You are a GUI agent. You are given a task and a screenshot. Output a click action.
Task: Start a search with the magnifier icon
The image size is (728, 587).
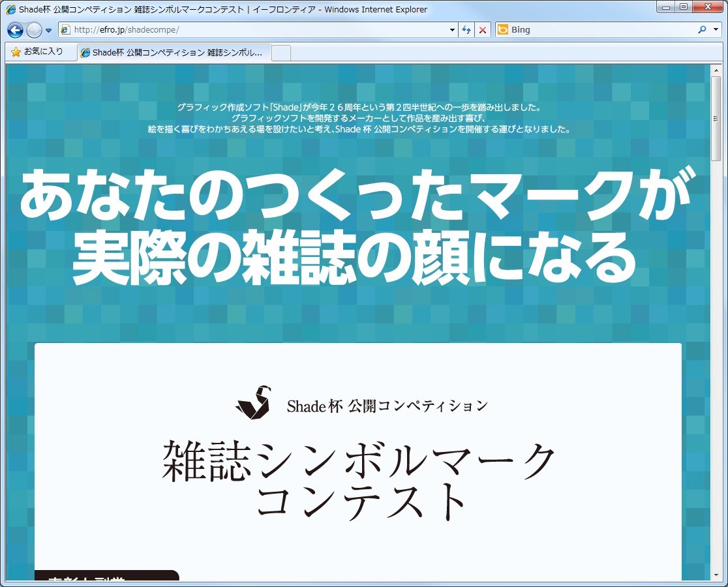point(703,29)
